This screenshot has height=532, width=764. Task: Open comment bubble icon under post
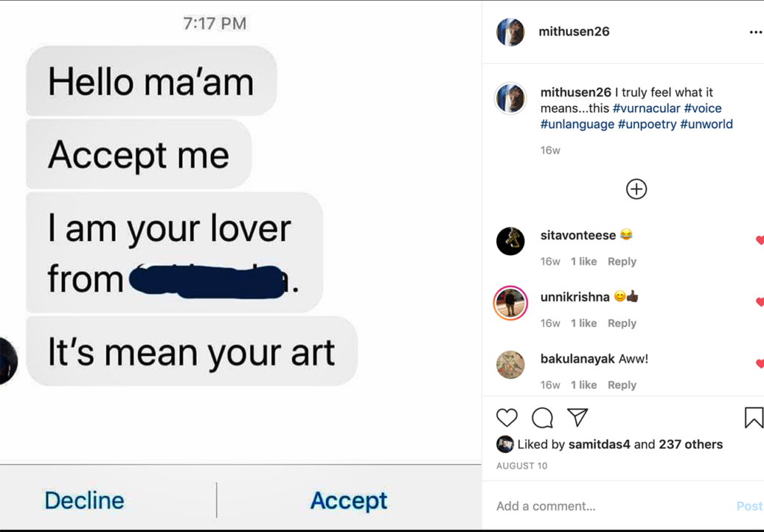542,418
